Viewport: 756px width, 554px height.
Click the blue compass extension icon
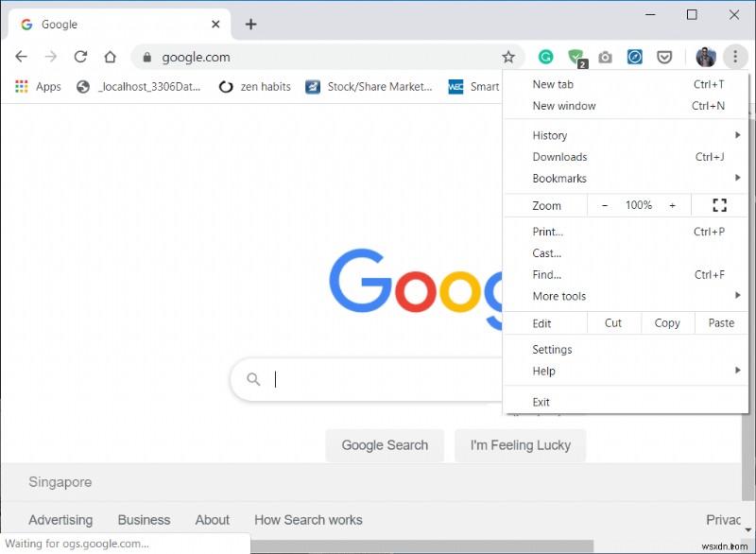click(634, 57)
